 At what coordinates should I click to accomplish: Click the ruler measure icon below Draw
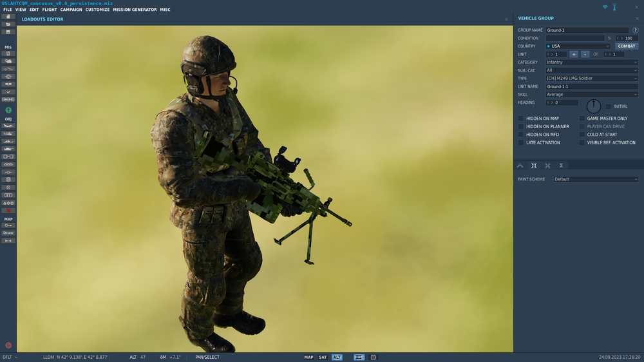tap(8, 241)
